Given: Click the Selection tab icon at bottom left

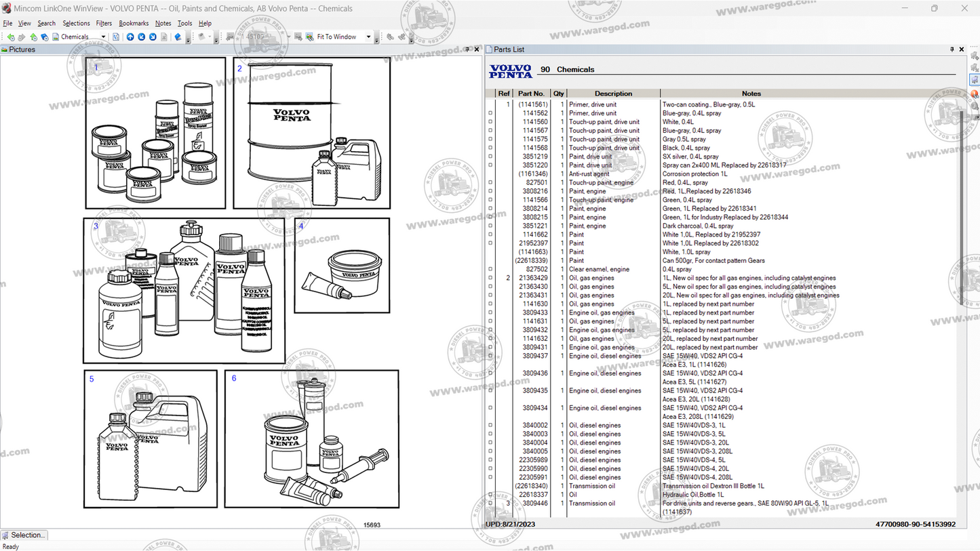Looking at the screenshot, I should tap(6, 535).
